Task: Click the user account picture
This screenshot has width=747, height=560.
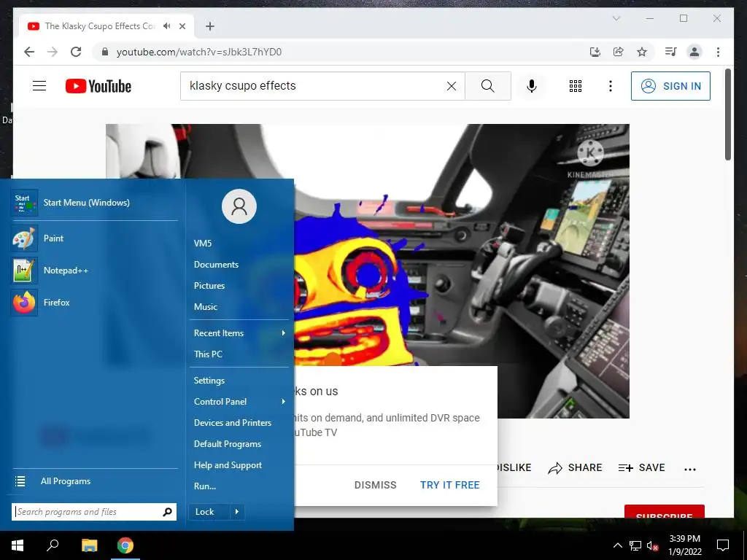Action: coord(239,206)
